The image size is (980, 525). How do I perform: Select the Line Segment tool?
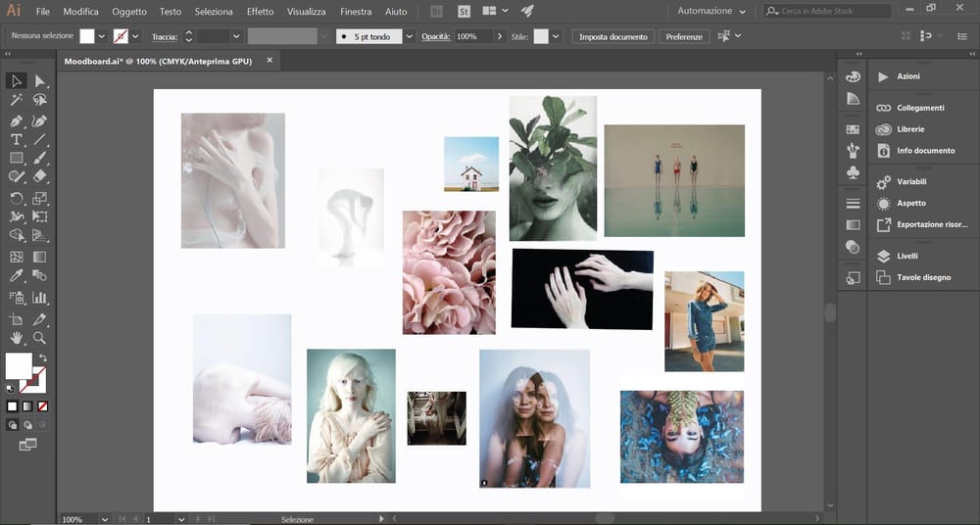(x=39, y=139)
